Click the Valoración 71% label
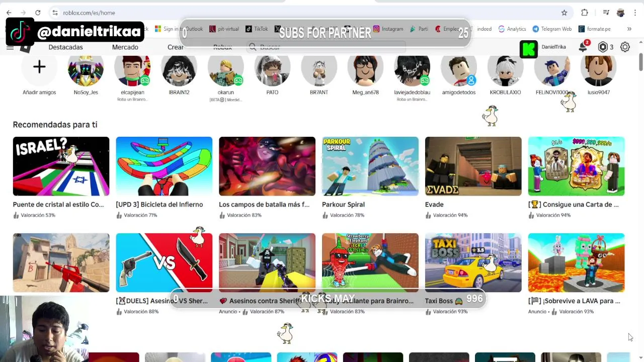 (x=140, y=215)
